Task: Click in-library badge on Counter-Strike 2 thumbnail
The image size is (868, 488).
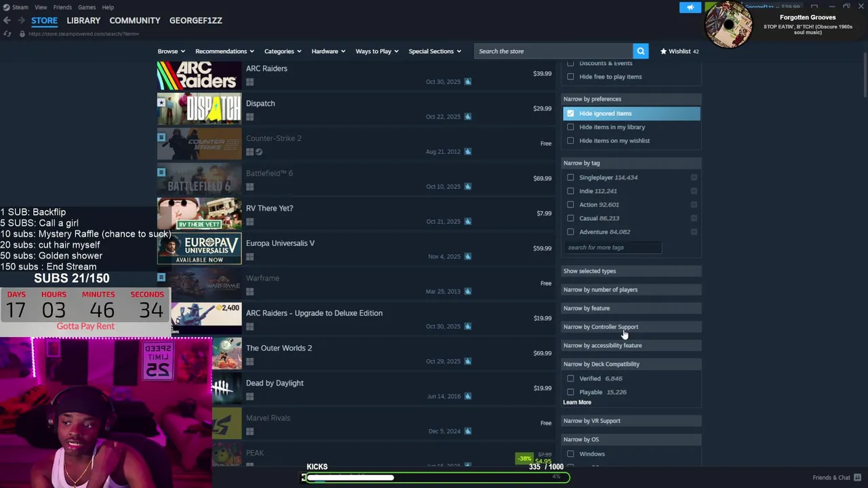Action: point(161,137)
